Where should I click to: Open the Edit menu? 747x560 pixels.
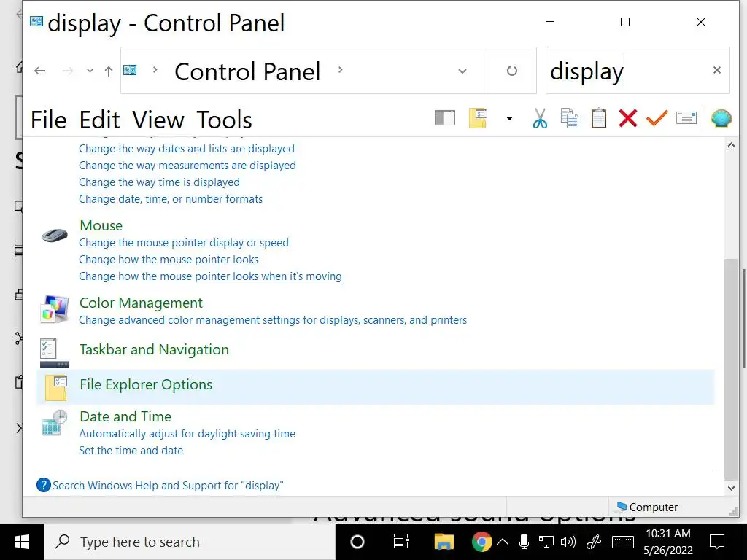point(99,120)
